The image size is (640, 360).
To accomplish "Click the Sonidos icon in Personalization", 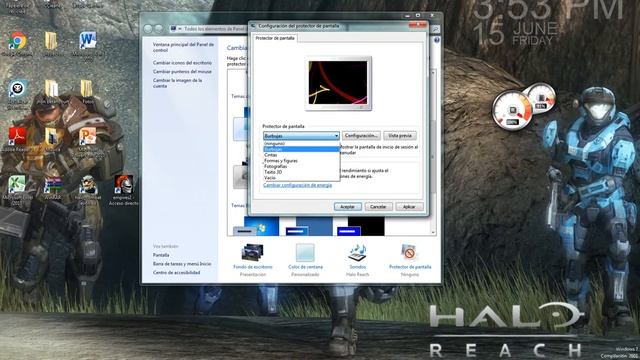I will (358, 253).
